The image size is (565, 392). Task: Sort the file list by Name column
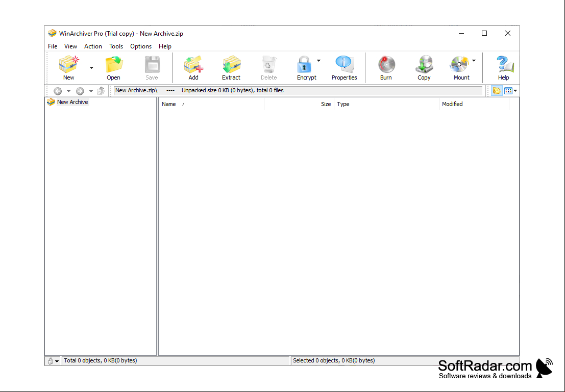point(211,104)
